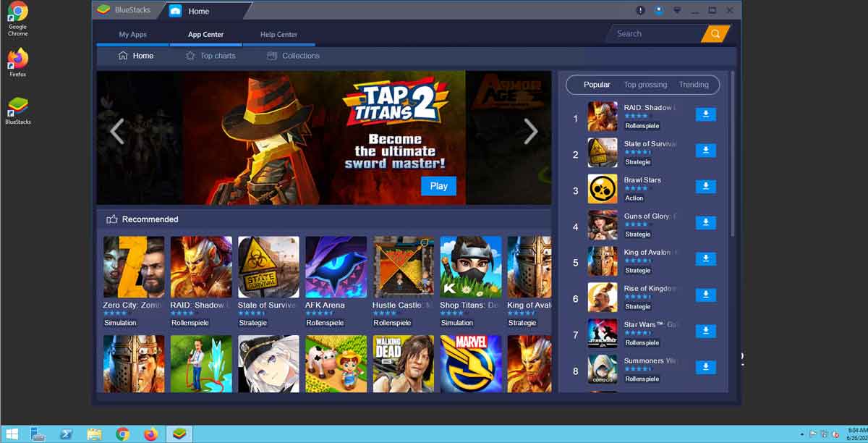Download Summoners War from popular list
Image resolution: width=868 pixels, height=443 pixels.
point(705,368)
